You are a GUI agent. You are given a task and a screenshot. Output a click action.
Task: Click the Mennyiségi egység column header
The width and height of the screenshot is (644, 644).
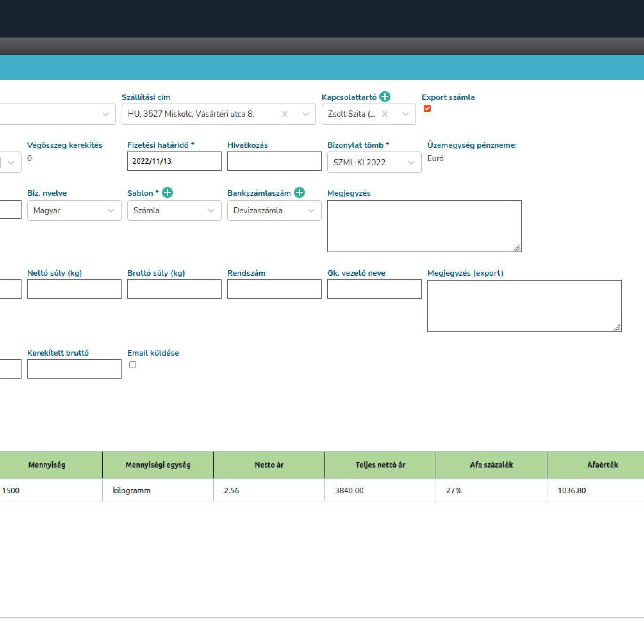(x=158, y=465)
